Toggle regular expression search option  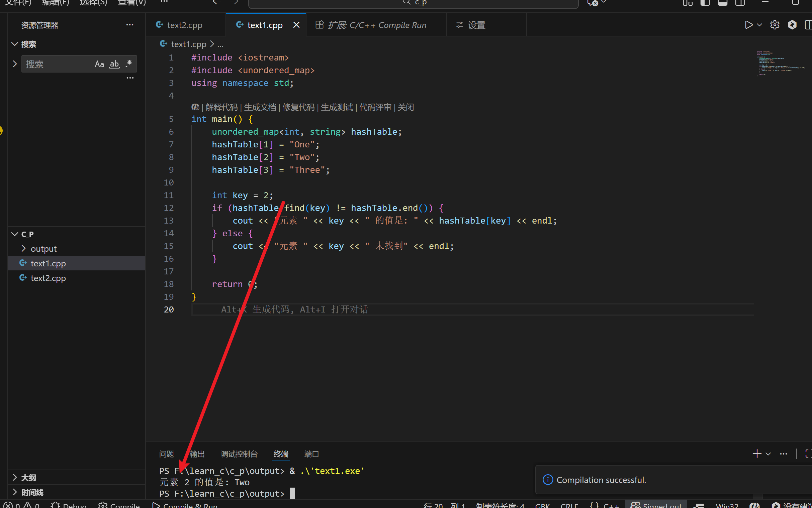pos(129,64)
